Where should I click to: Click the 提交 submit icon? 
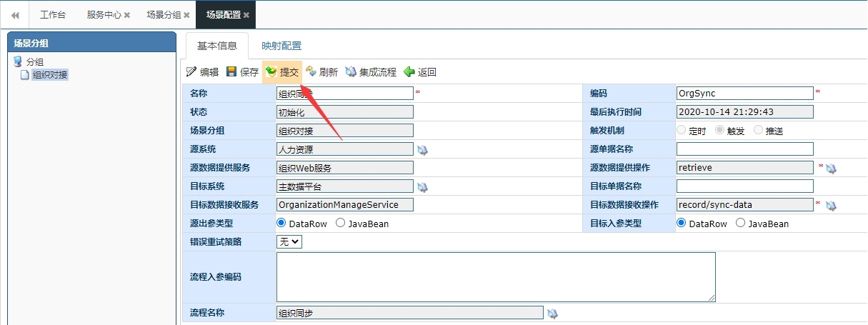(x=271, y=71)
